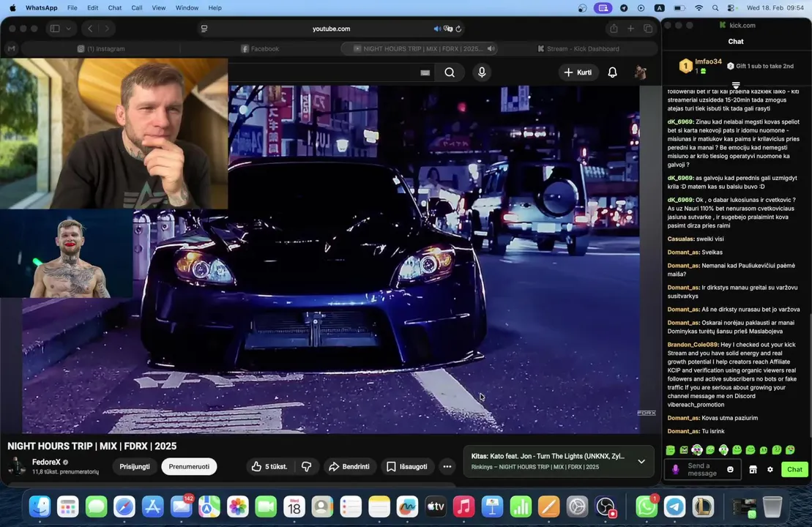The image size is (812, 527).
Task: Click the youtube.com address field
Action: coord(332,29)
